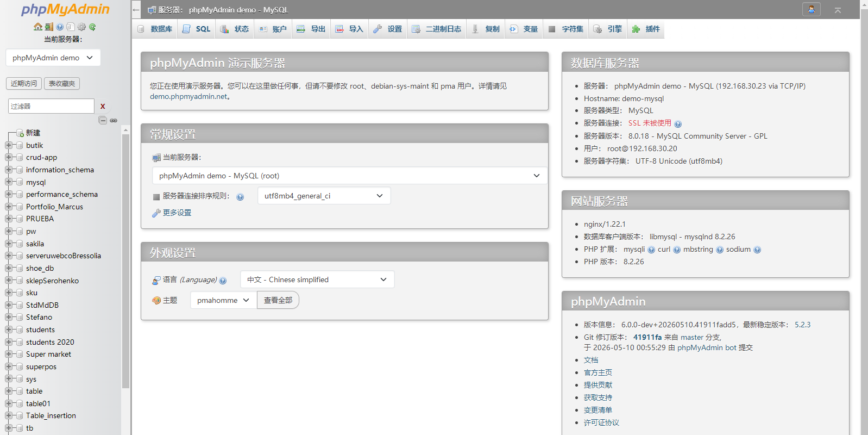
Task: Collapse all tree nodes minus icon
Action: pyautogui.click(x=103, y=120)
